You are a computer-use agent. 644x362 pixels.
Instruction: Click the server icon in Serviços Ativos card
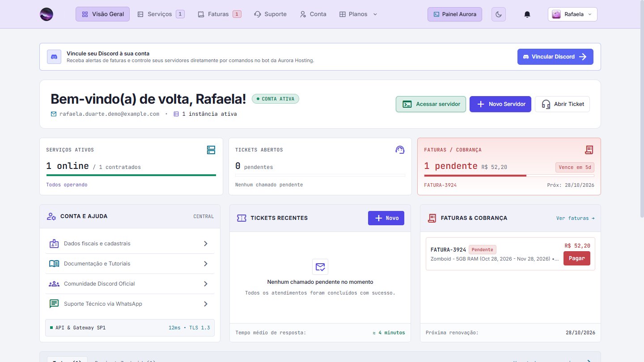point(211,150)
